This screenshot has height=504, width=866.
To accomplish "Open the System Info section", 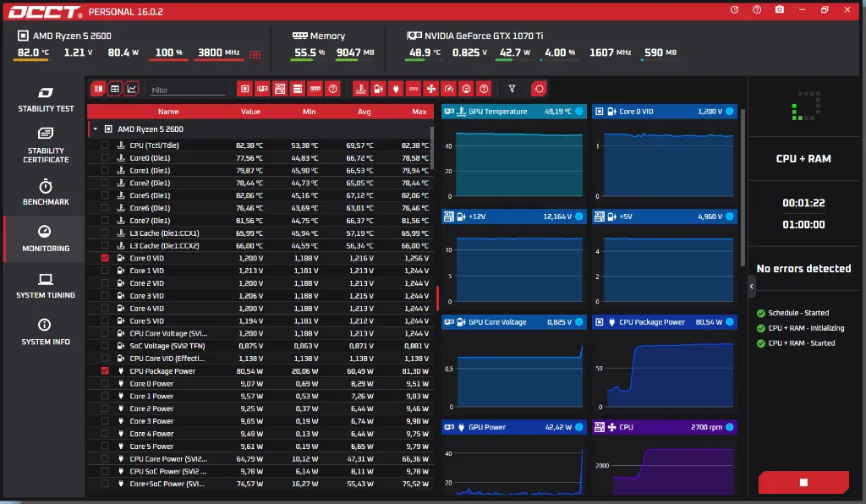I will 46,332.
